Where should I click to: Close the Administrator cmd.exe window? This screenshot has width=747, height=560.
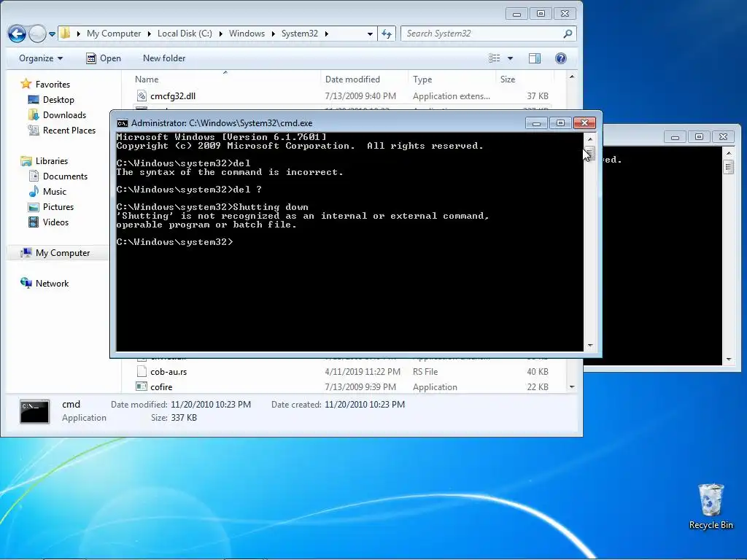coord(584,123)
